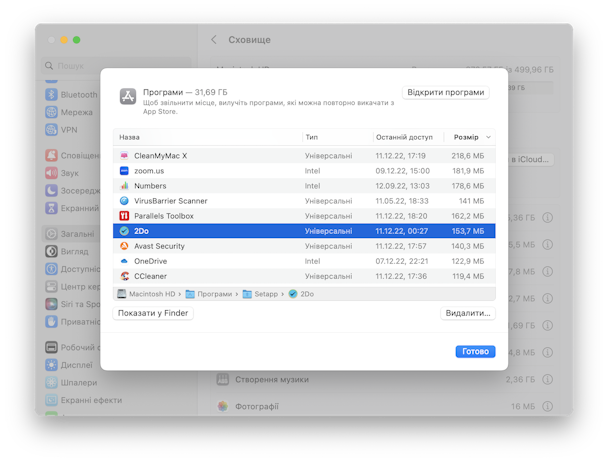The width and height of the screenshot is (608, 462).
Task: Select Сповіщення sidebar item
Action: pyautogui.click(x=72, y=156)
